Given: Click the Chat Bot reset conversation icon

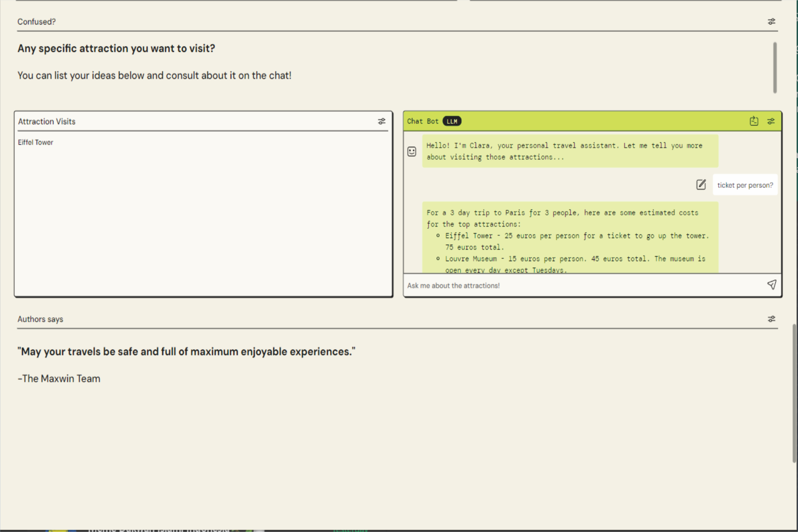Looking at the screenshot, I should point(754,121).
